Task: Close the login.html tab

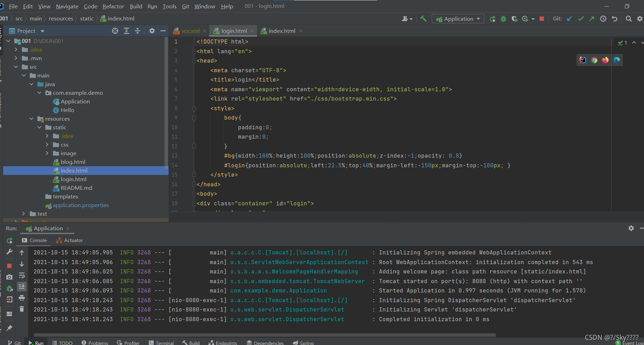Action: 252,31
